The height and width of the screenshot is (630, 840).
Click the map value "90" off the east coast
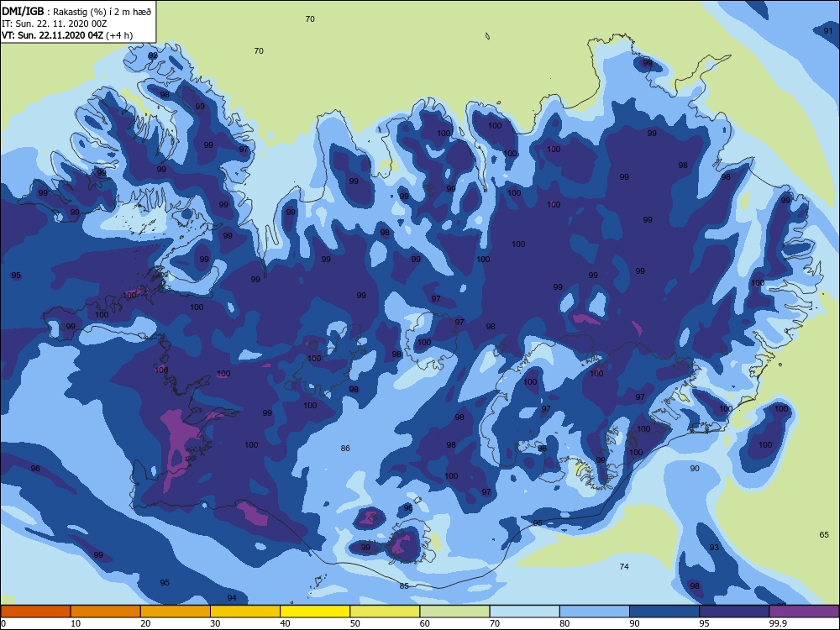tap(695, 468)
